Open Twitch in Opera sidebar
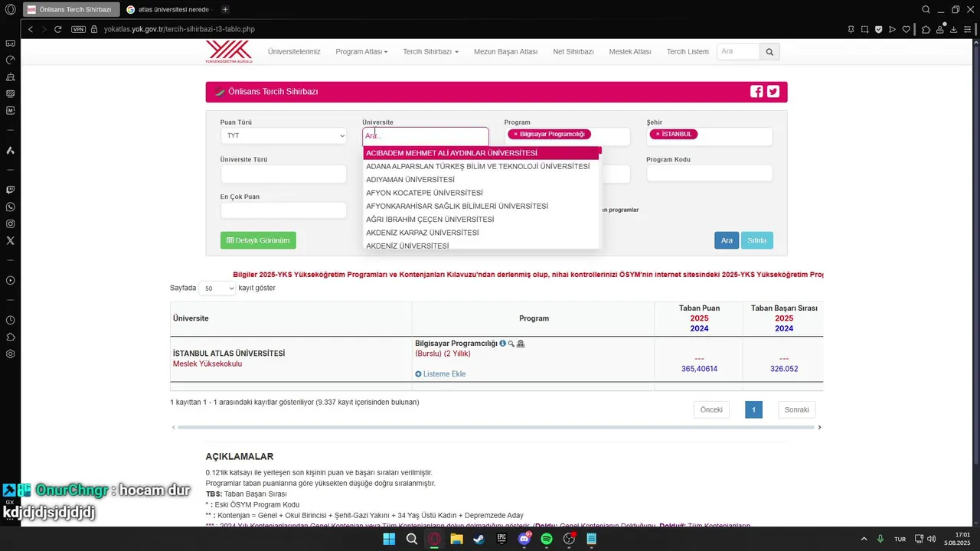This screenshot has height=551, width=980. click(x=10, y=190)
